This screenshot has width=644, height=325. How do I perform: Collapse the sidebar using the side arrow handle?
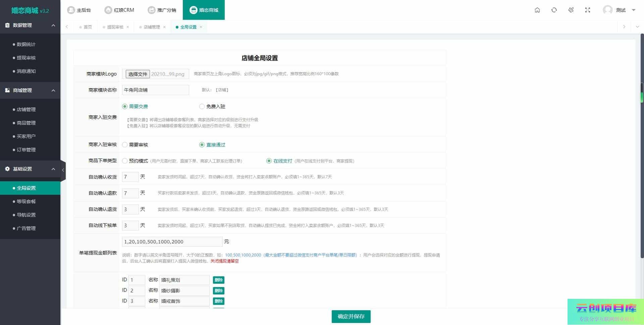coord(63,170)
